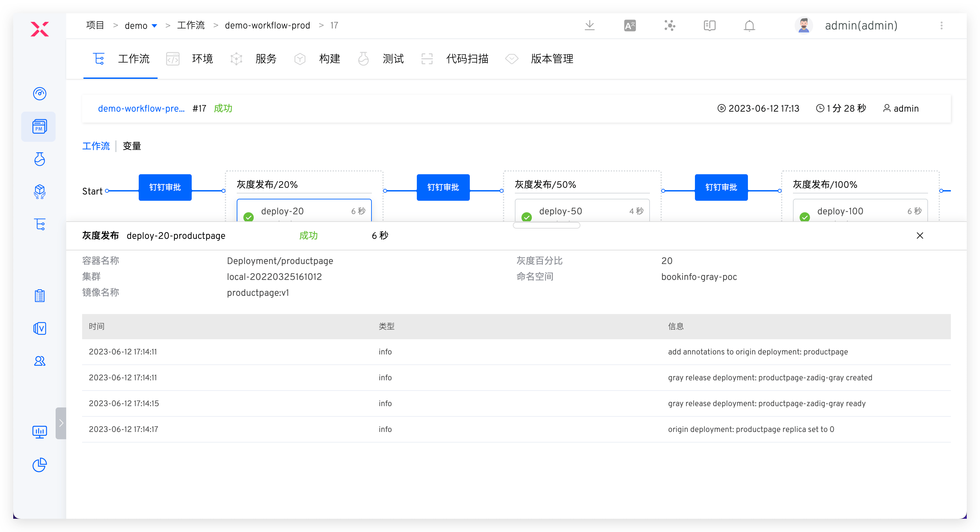Open the test flask icon in the sidebar
The width and height of the screenshot is (980, 532).
[x=40, y=159]
